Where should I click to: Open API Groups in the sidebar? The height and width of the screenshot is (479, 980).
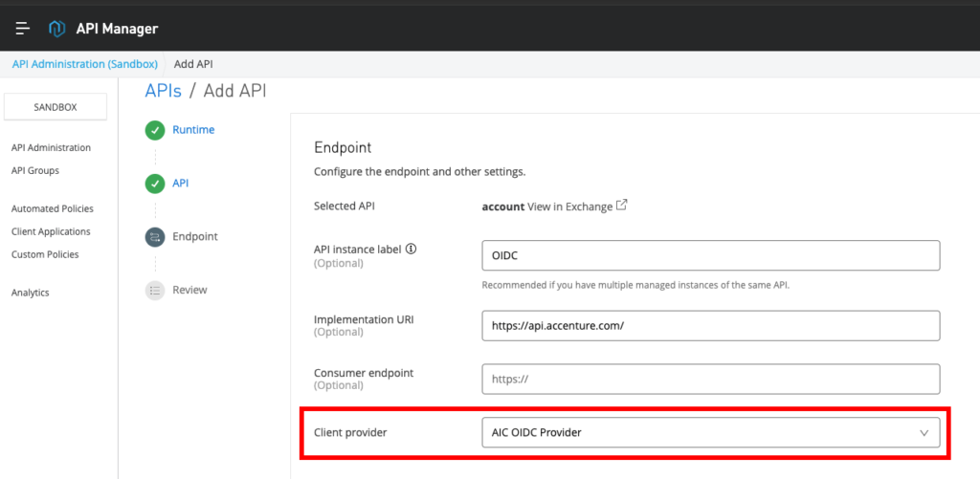35,170
